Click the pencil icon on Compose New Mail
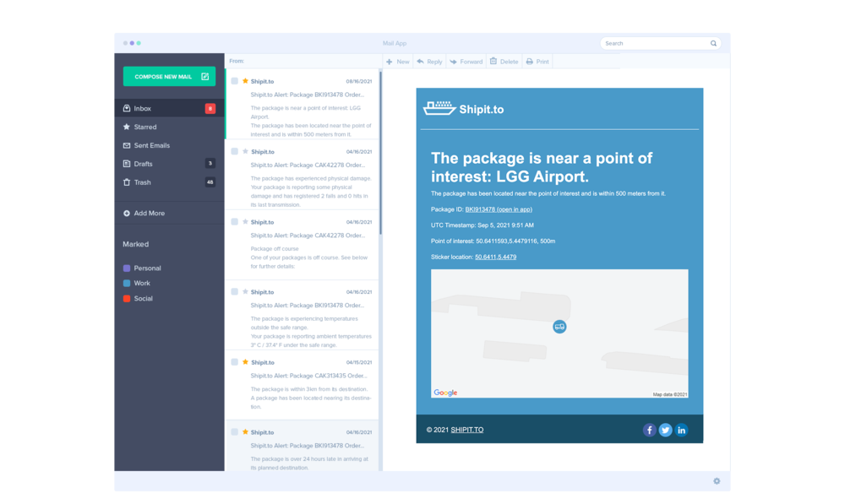Viewport: 845px width, 504px height. pyautogui.click(x=204, y=77)
